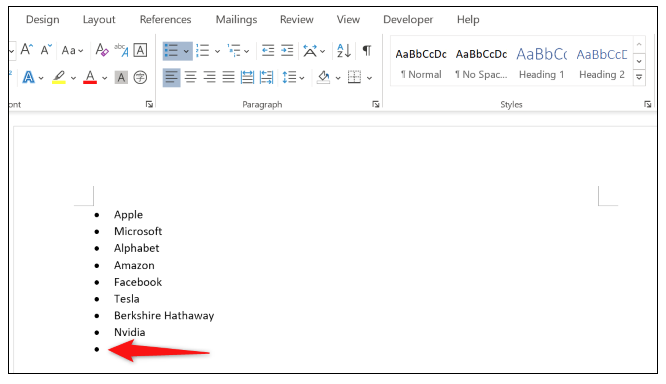
Task: Place cursor in the Apple list item
Action: click(x=128, y=215)
